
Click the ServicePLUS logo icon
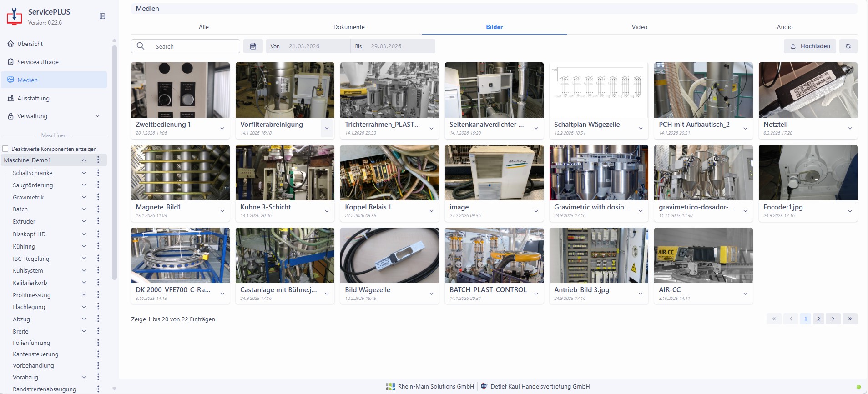coord(14,16)
